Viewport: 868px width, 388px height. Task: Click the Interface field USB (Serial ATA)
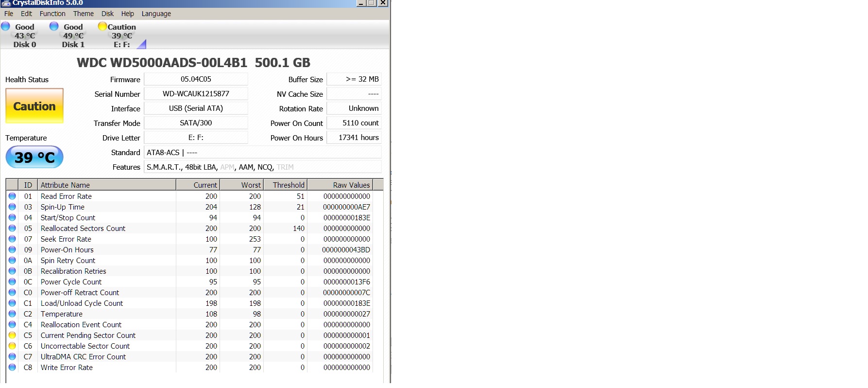click(196, 108)
